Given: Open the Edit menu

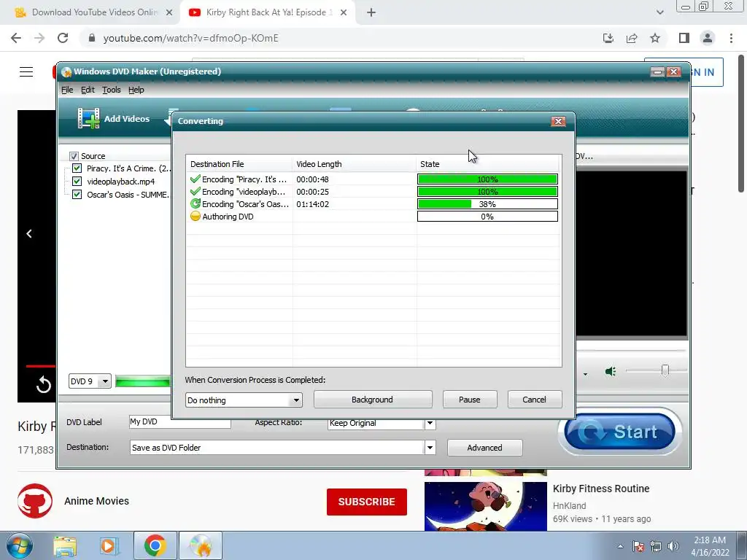Looking at the screenshot, I should click(x=88, y=90).
